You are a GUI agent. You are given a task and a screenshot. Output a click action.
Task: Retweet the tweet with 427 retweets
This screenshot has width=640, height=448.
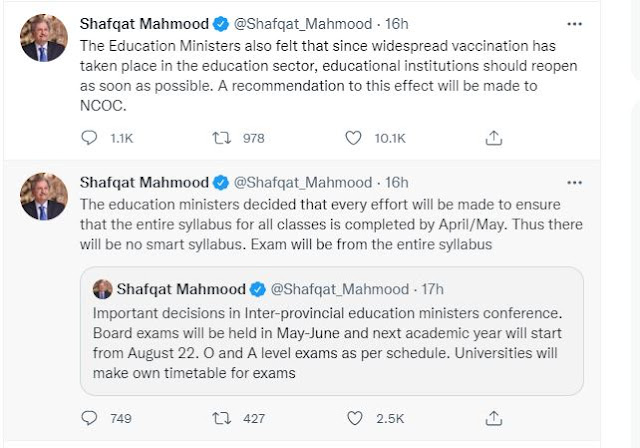(224, 417)
